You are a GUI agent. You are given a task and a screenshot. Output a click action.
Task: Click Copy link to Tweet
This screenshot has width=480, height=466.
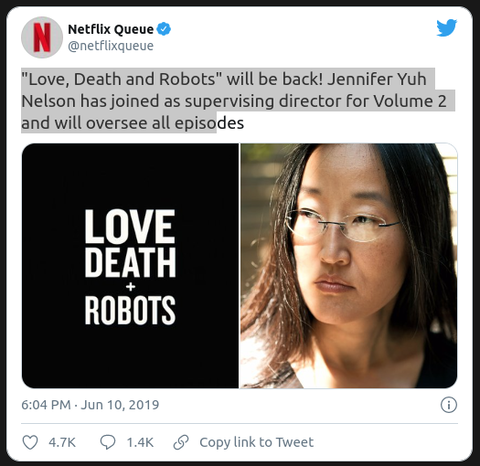click(x=256, y=442)
